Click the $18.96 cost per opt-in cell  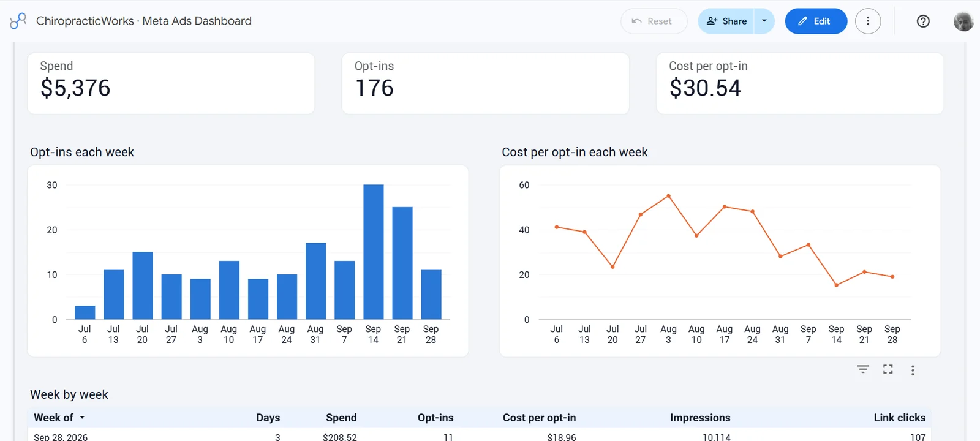(562, 437)
